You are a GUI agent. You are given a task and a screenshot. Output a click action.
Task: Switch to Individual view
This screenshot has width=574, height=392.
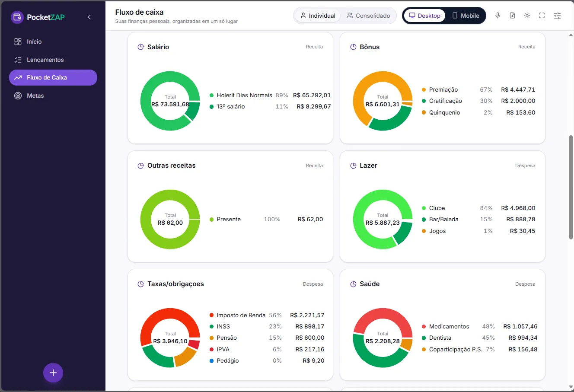click(318, 16)
